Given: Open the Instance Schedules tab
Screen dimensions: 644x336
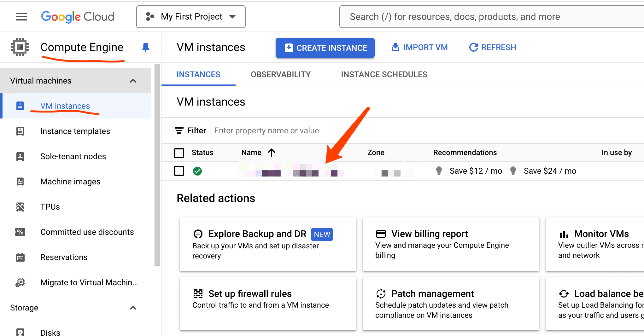Looking at the screenshot, I should point(384,75).
